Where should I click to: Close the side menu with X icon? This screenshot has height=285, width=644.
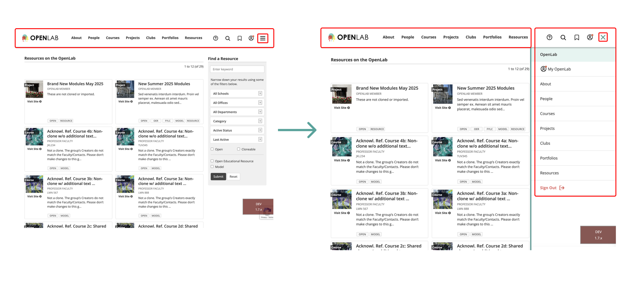point(603,37)
